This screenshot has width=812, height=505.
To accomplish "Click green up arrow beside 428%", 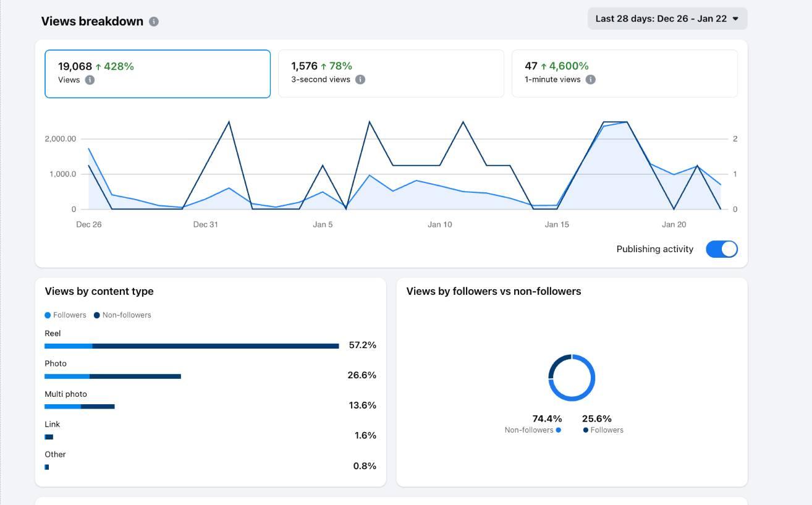I will pos(99,67).
